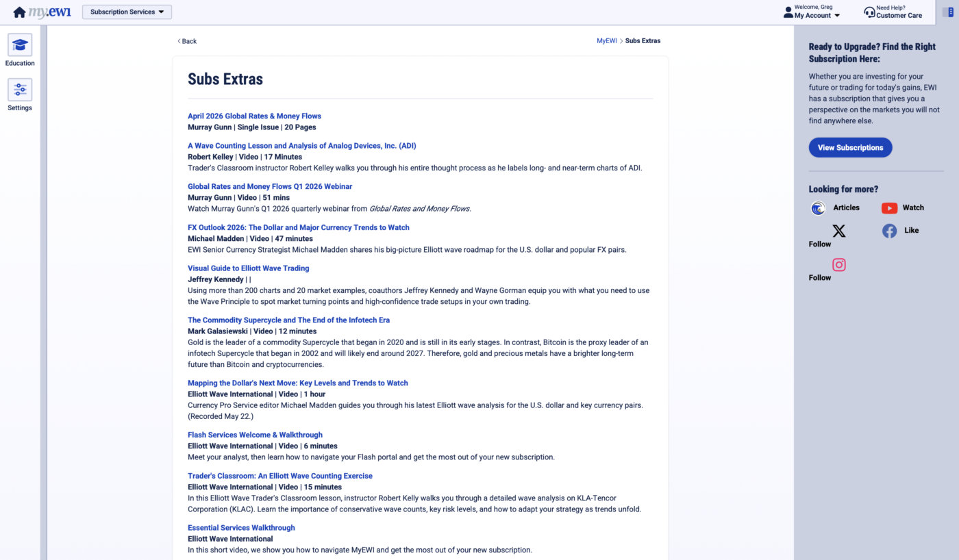Image resolution: width=959 pixels, height=560 pixels.
Task: Click the MyEWI breadcrumb link
Action: tap(607, 41)
